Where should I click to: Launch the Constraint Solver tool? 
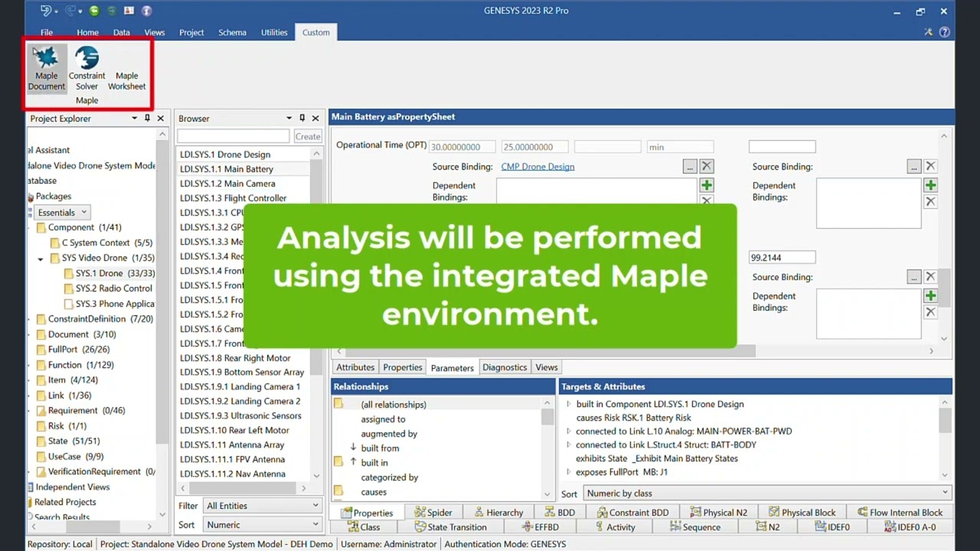coord(87,68)
